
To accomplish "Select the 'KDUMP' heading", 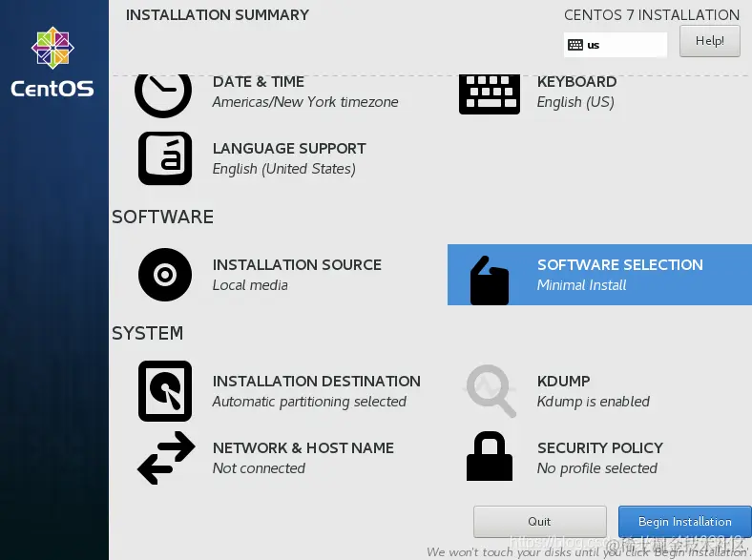I will tap(563, 382).
